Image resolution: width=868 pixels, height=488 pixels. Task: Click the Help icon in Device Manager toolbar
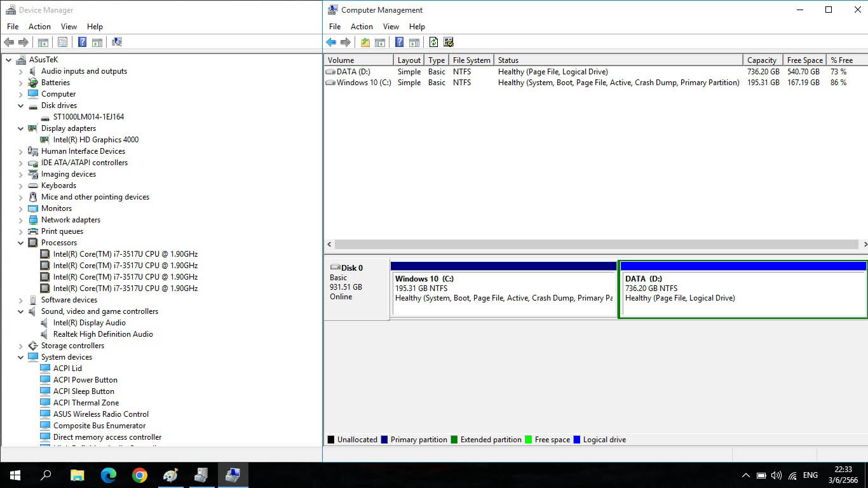pyautogui.click(x=82, y=43)
